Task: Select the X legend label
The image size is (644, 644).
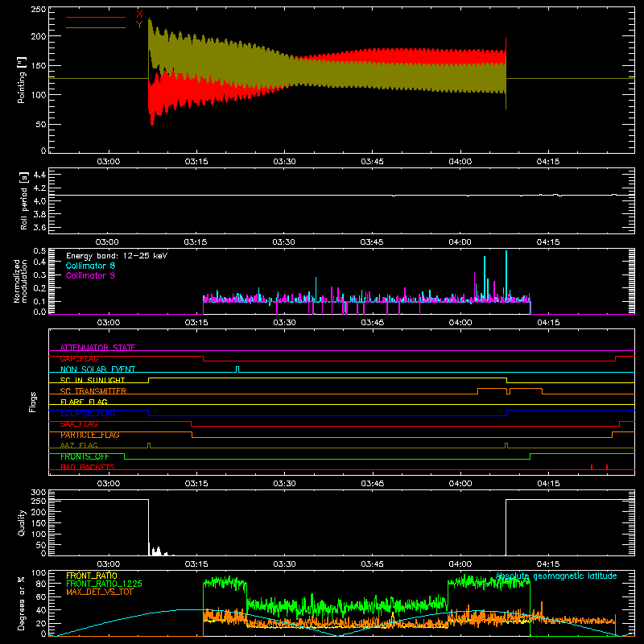Action: click(139, 14)
